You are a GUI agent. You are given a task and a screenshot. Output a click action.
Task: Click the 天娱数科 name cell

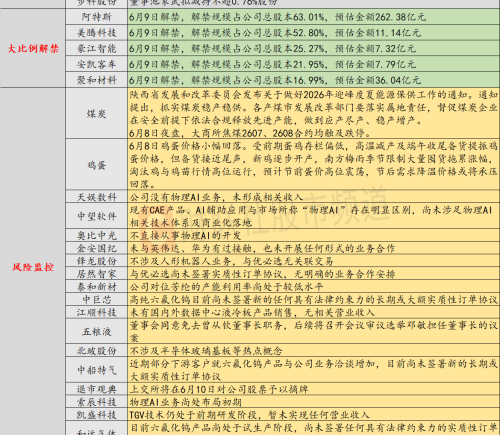(x=96, y=197)
